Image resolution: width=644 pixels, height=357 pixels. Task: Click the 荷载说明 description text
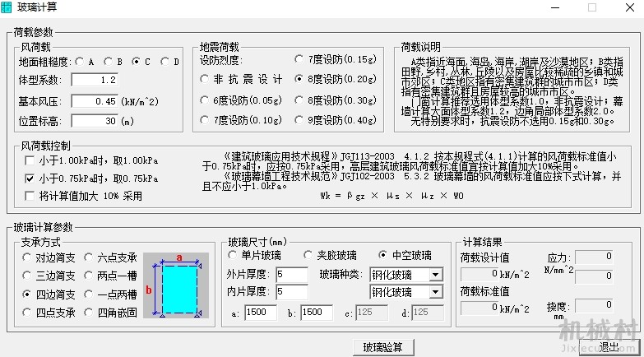pos(512,91)
